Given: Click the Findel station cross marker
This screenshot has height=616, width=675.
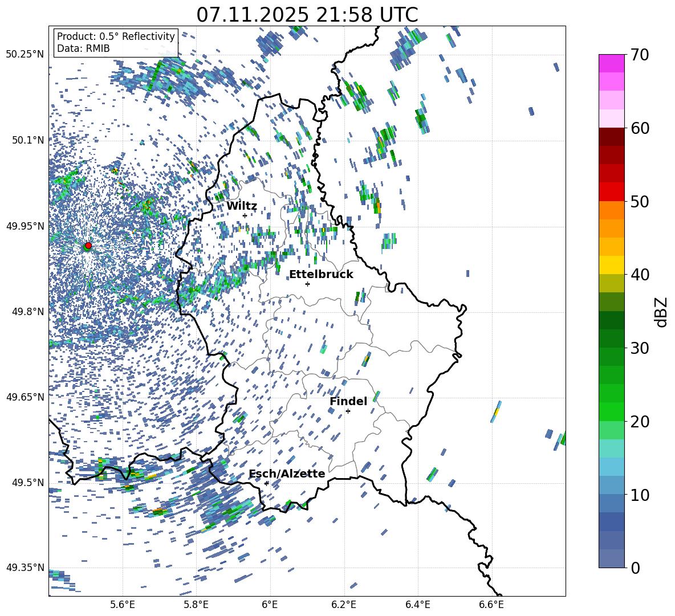Looking at the screenshot, I should (348, 411).
